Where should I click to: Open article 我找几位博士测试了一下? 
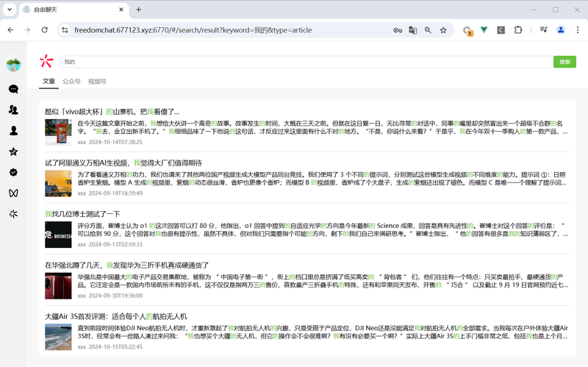[x=82, y=214]
